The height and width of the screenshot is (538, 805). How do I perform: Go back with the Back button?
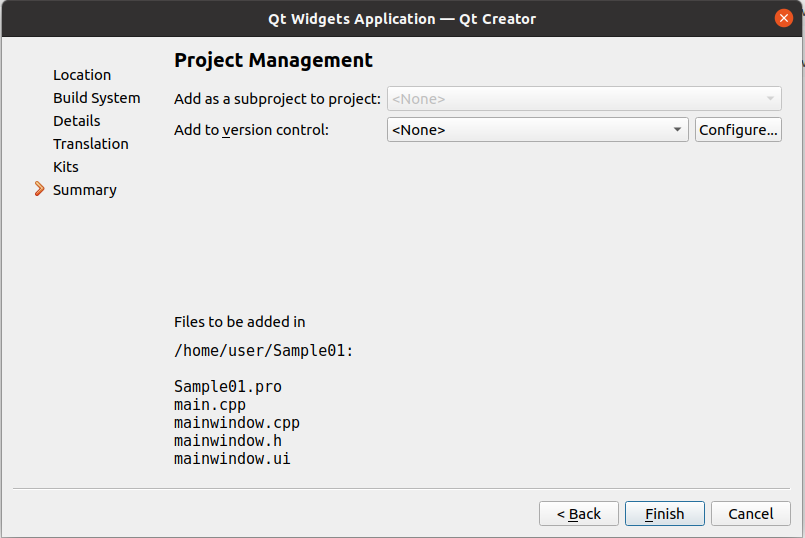coord(579,514)
